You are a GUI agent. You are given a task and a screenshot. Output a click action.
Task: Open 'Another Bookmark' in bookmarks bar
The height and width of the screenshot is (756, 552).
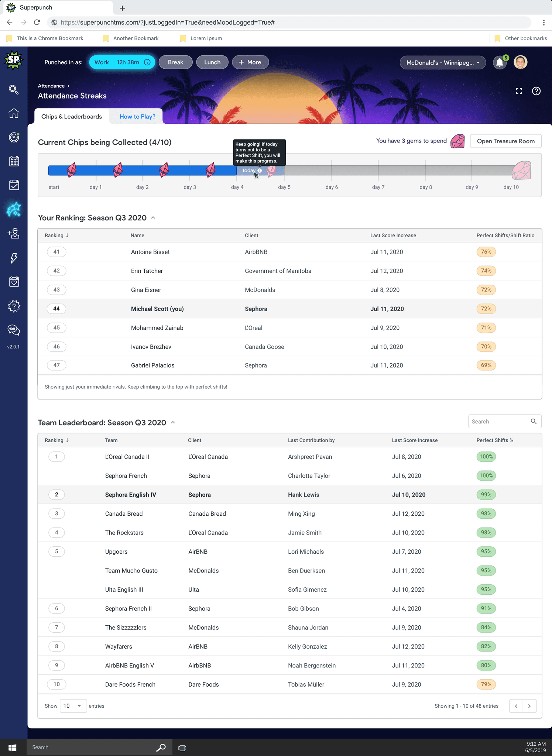[x=131, y=38]
